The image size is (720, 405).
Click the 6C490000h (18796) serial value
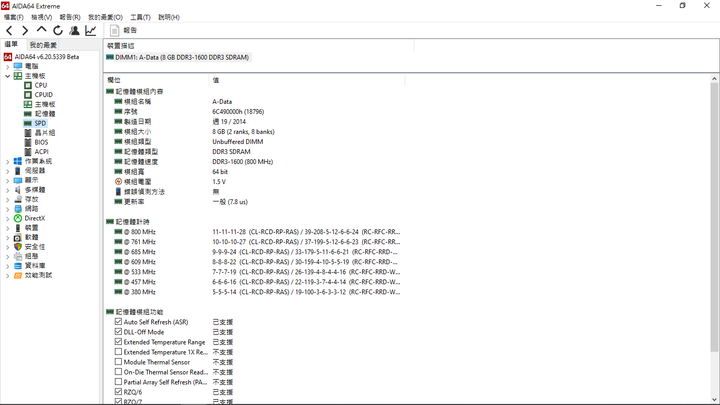(238, 112)
